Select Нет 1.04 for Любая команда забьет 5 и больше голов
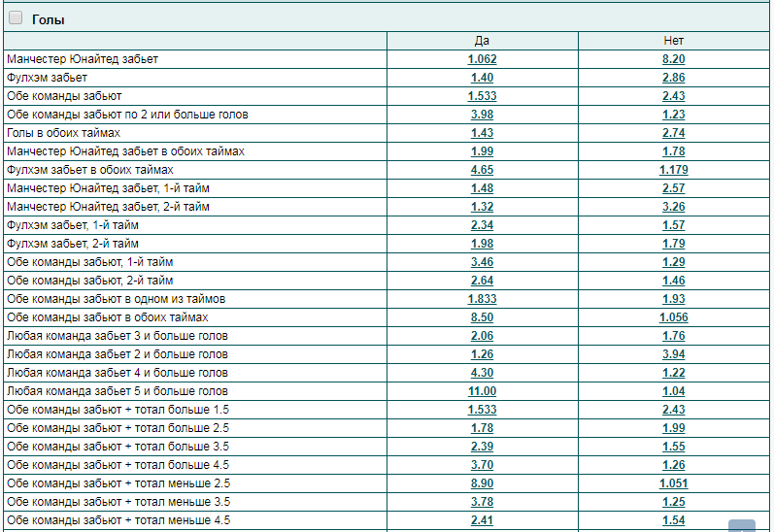Image resolution: width=774 pixels, height=532 pixels. click(x=673, y=391)
